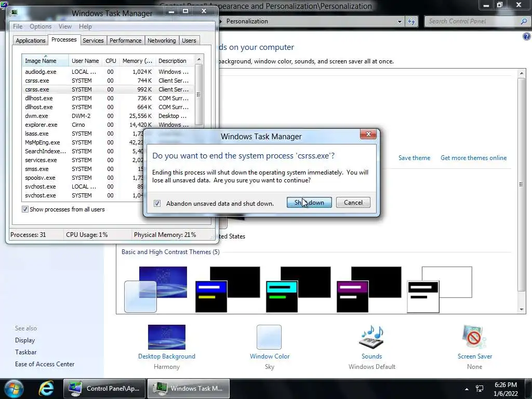
Task: Click the address bar refresh icon
Action: coord(411,22)
